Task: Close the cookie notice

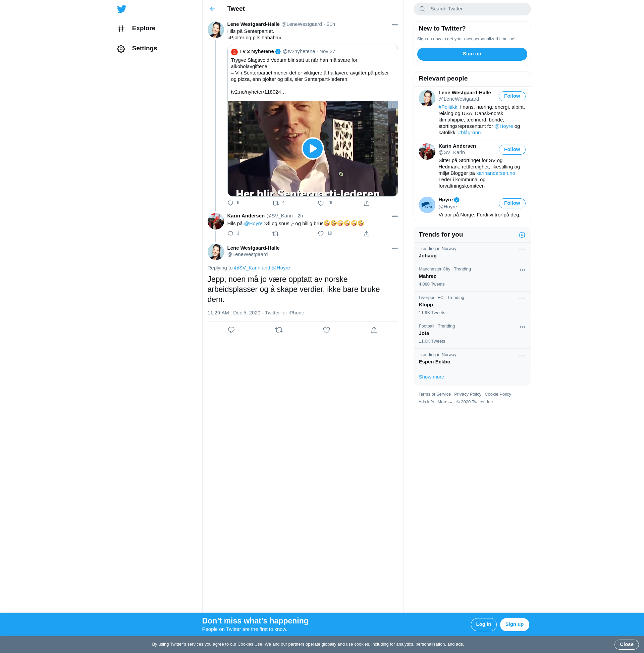Action: pos(626,645)
